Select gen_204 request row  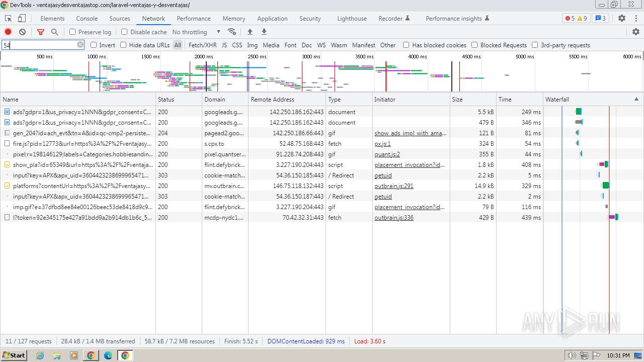coord(322,133)
